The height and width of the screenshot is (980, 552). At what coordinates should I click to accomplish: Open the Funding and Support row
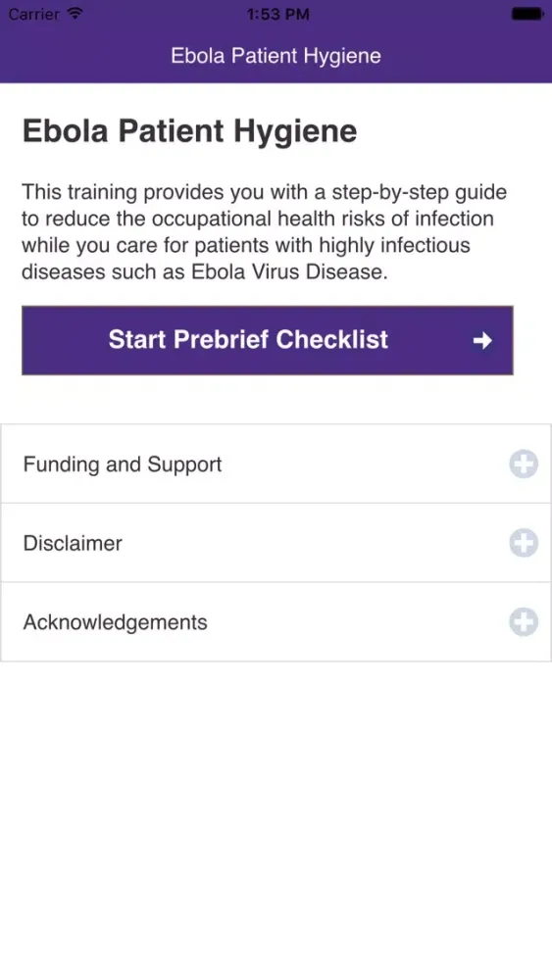pyautogui.click(x=276, y=464)
